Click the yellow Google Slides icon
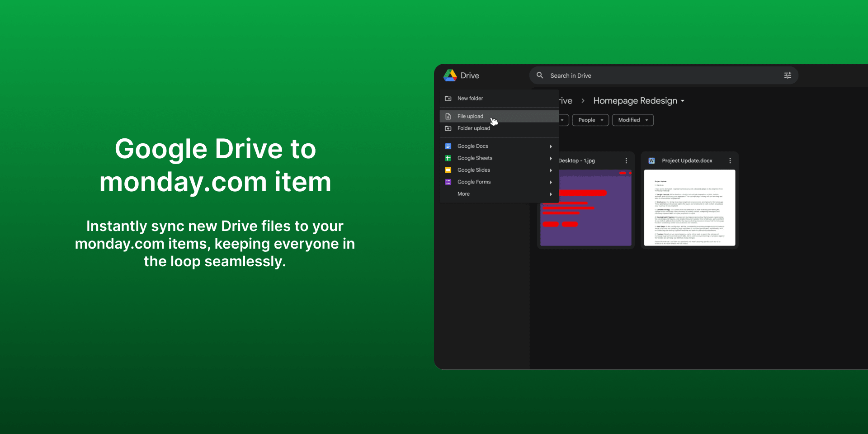 point(448,170)
